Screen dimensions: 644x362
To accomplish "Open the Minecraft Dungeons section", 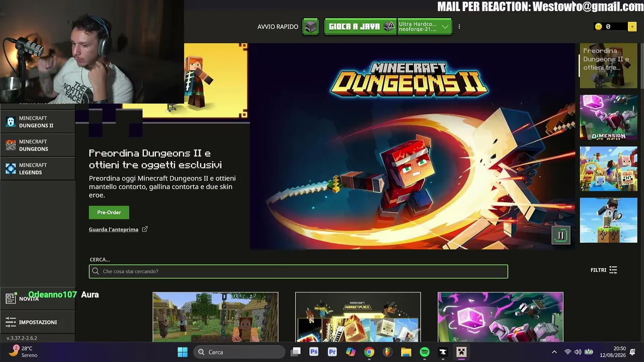I will (x=38, y=145).
